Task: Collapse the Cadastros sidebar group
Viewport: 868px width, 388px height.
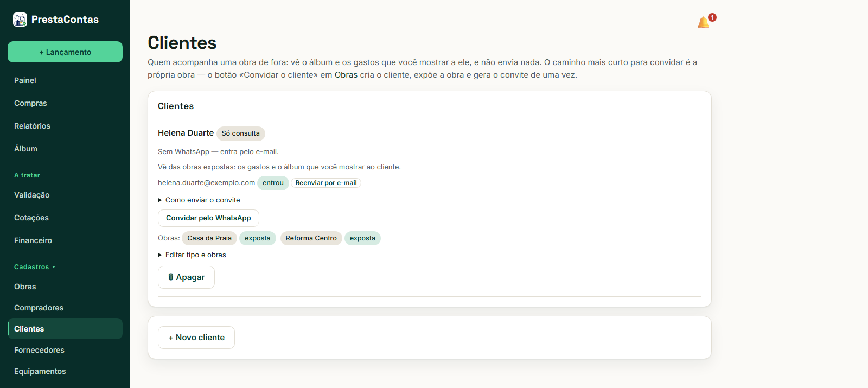Action: [x=35, y=267]
